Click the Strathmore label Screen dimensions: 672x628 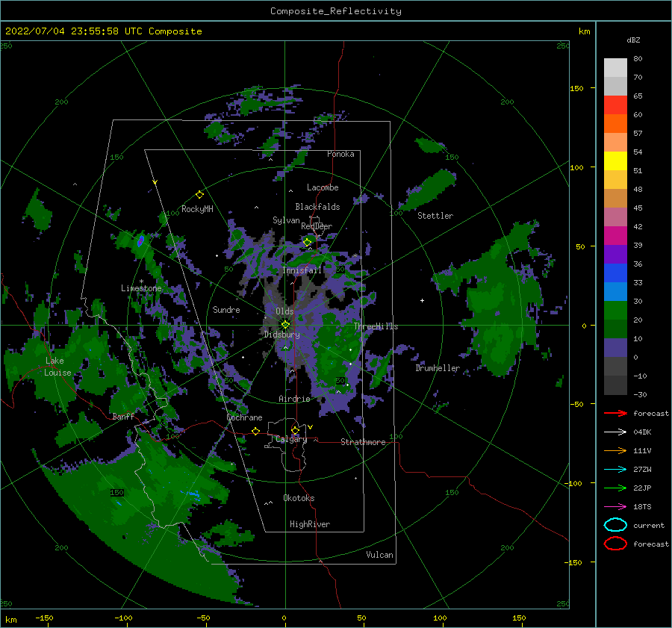coord(363,442)
